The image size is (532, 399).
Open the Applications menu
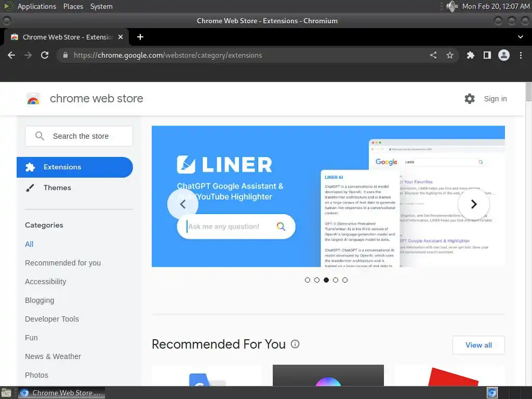(37, 6)
